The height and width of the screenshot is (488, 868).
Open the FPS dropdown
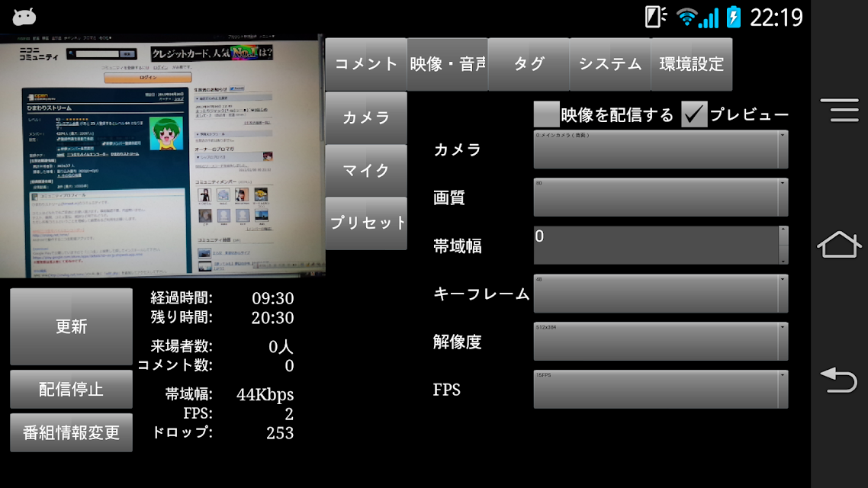coord(661,390)
